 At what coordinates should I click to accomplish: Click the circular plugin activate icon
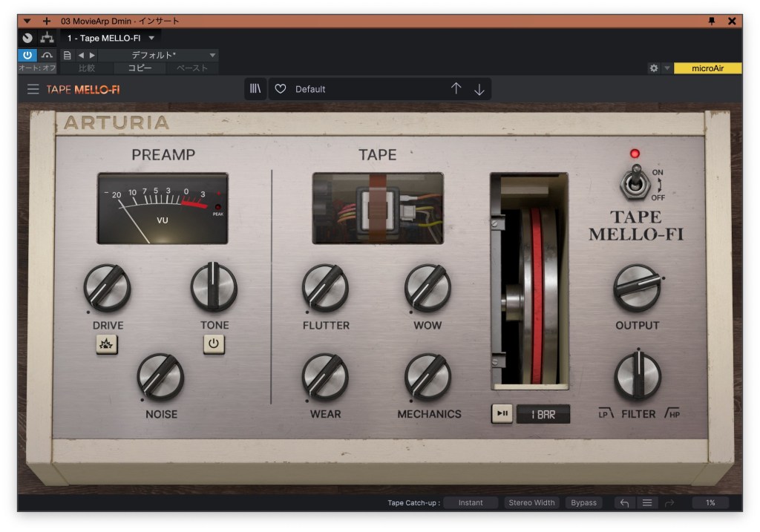[x=27, y=38]
